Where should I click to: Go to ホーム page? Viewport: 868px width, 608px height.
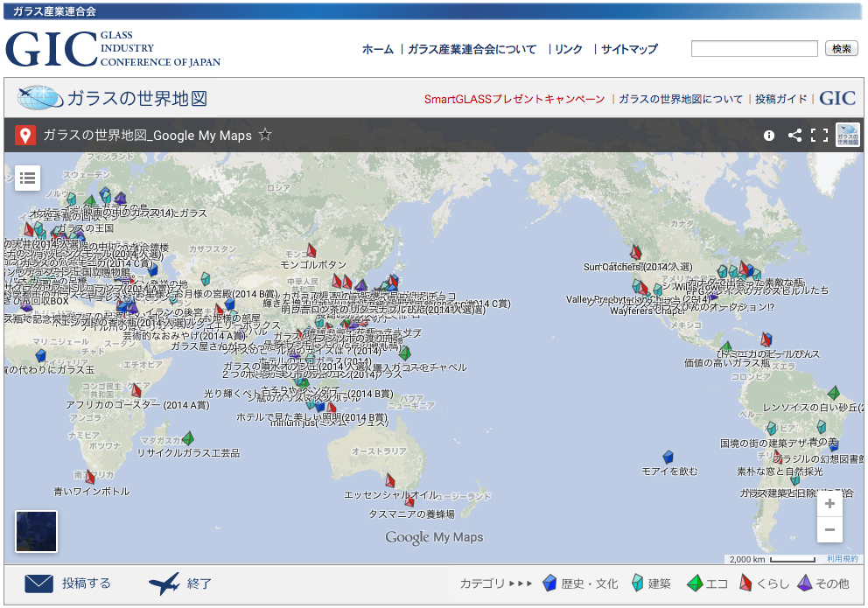[x=377, y=49]
